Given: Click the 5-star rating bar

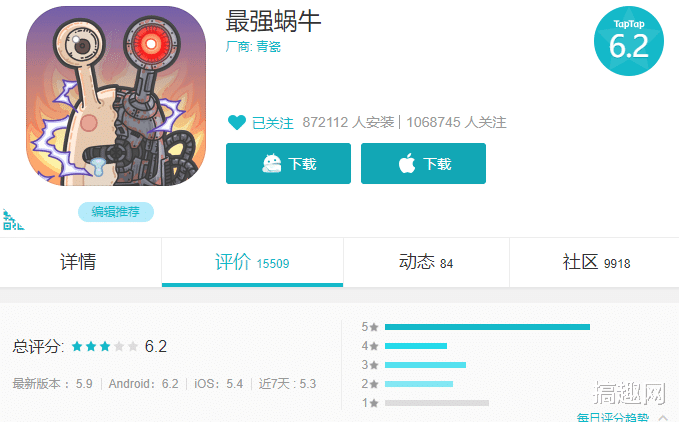Looking at the screenshot, I should (x=487, y=327).
